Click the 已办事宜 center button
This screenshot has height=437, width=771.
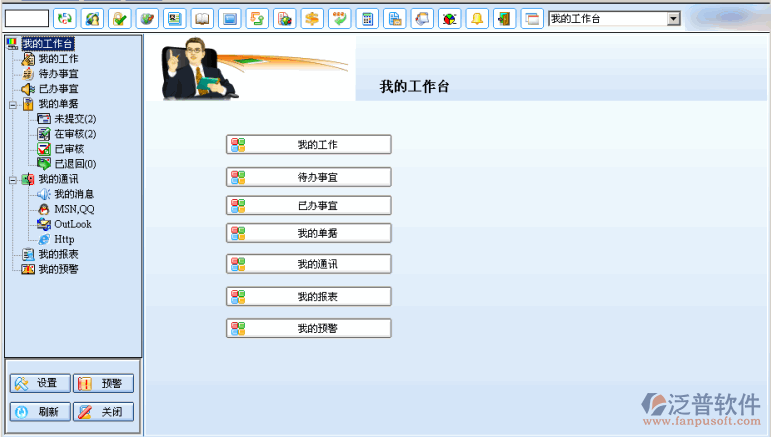click(x=309, y=205)
